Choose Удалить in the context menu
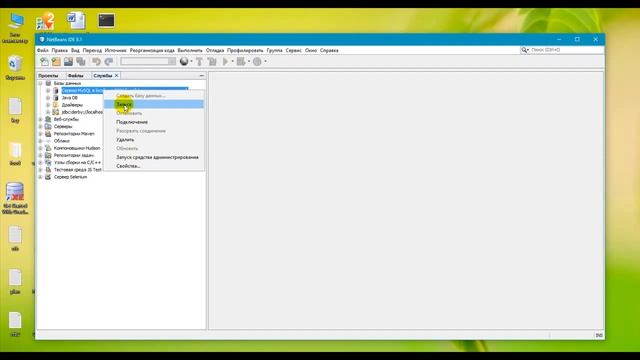The height and width of the screenshot is (360, 640). coord(153,140)
